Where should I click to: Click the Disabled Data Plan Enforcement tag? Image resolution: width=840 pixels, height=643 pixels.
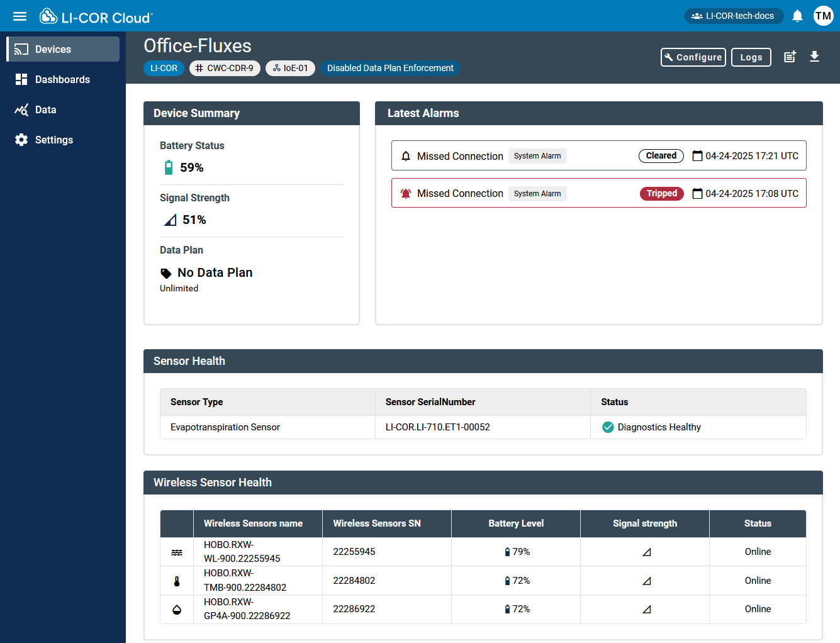[x=390, y=68]
